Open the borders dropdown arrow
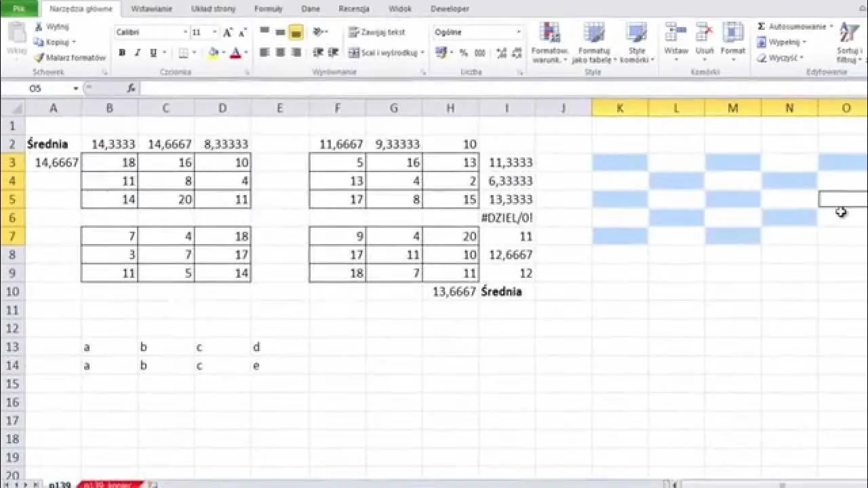The image size is (868, 488). 194,53
